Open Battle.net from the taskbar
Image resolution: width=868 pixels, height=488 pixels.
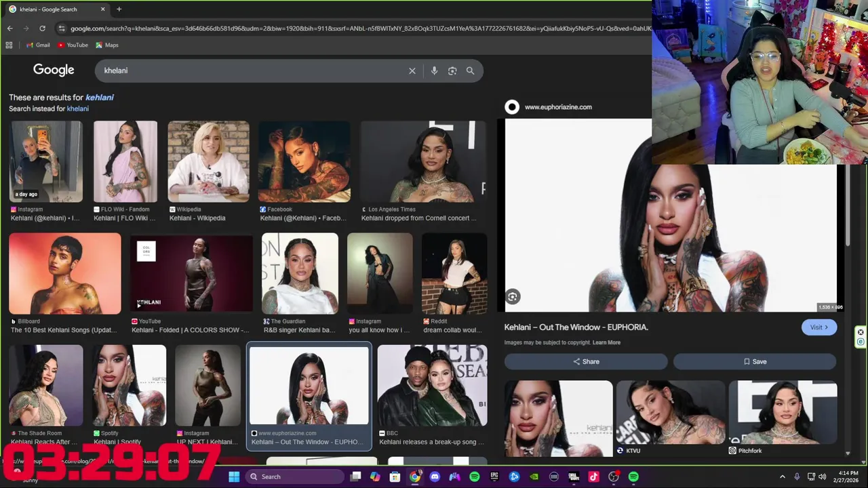click(514, 476)
